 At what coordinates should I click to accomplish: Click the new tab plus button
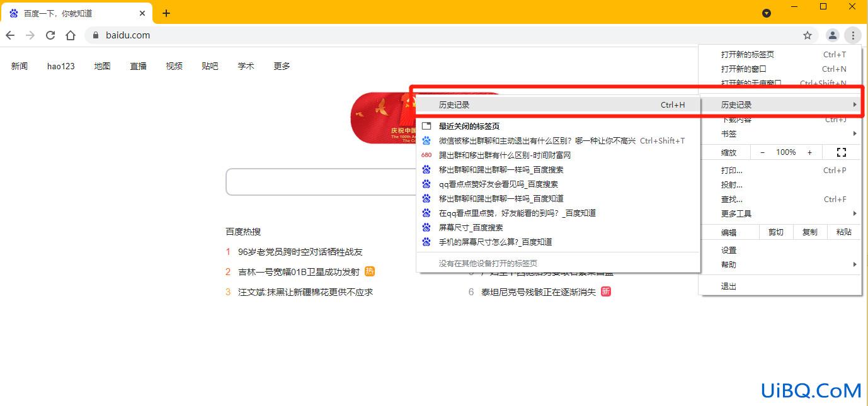click(166, 13)
